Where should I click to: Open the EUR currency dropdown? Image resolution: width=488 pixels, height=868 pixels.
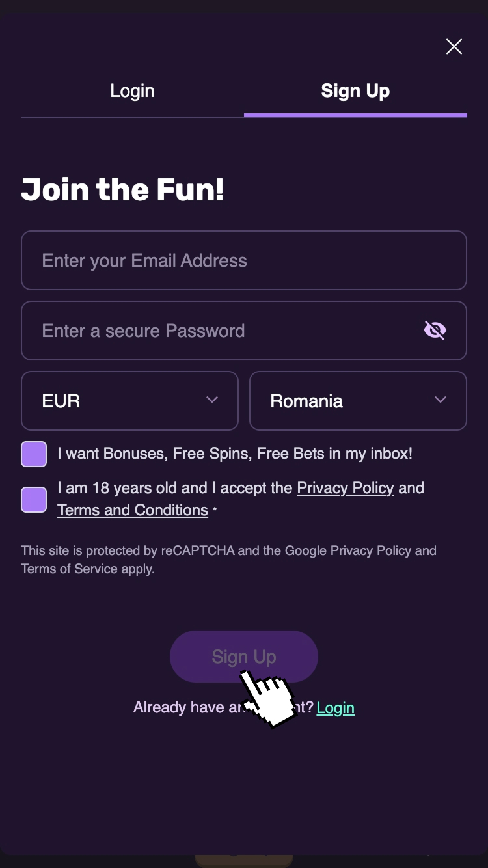click(129, 401)
